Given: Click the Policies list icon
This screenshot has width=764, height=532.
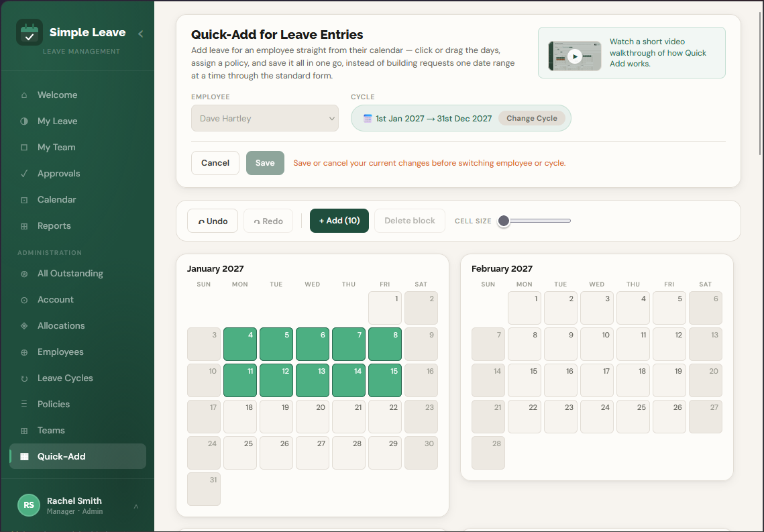Looking at the screenshot, I should pyautogui.click(x=24, y=405).
